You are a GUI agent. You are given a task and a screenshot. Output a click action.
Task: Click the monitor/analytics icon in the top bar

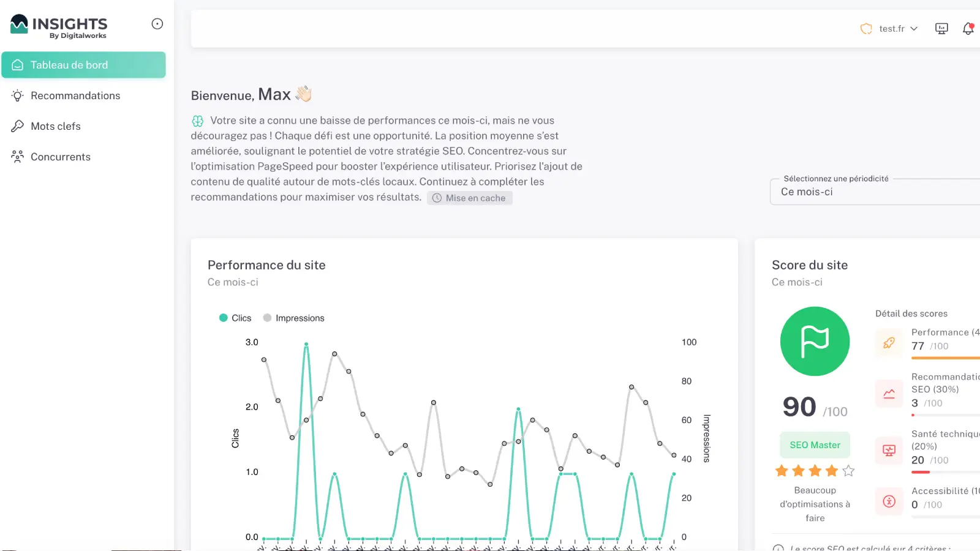(941, 28)
